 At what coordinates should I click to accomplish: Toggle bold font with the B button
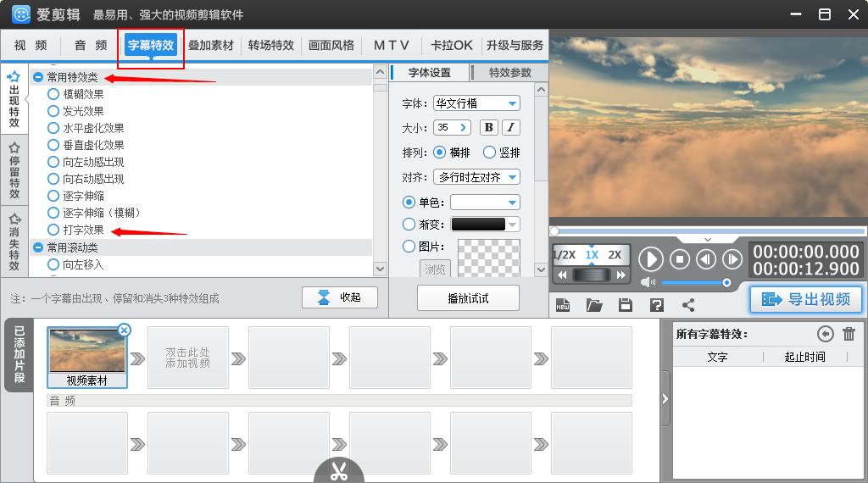489,127
